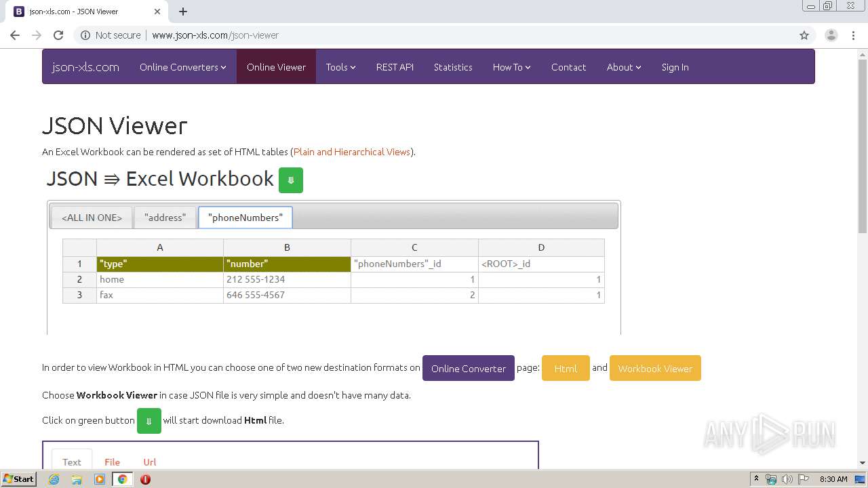Click the cell containing fax
This screenshot has width=868, height=488.
[160, 295]
